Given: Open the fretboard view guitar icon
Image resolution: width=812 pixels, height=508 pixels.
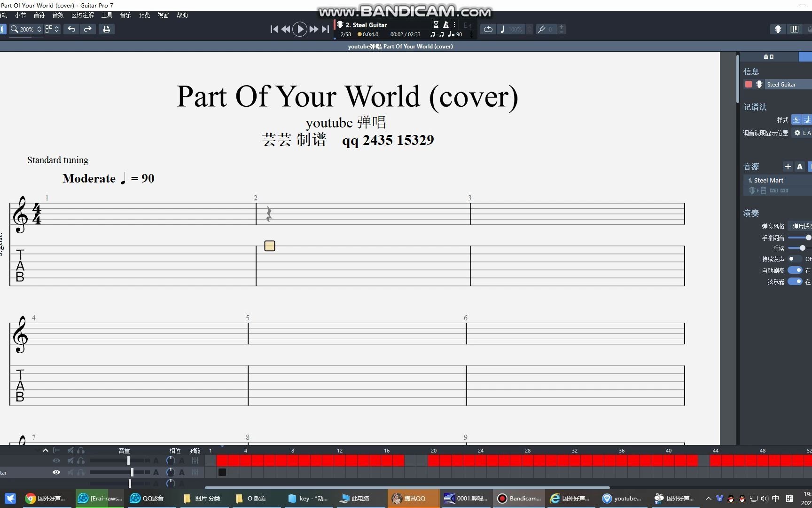Looking at the screenshot, I should [778, 29].
